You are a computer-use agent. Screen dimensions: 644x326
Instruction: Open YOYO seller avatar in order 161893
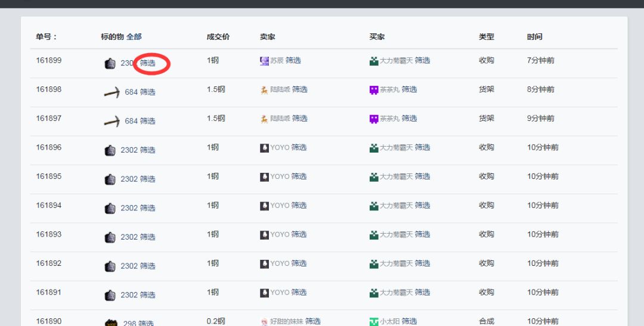265,235
